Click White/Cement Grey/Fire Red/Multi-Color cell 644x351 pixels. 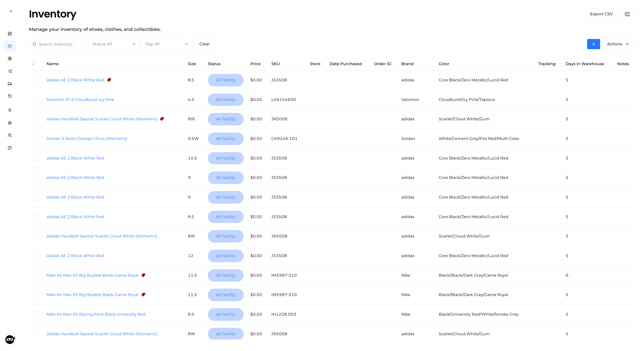click(479, 138)
